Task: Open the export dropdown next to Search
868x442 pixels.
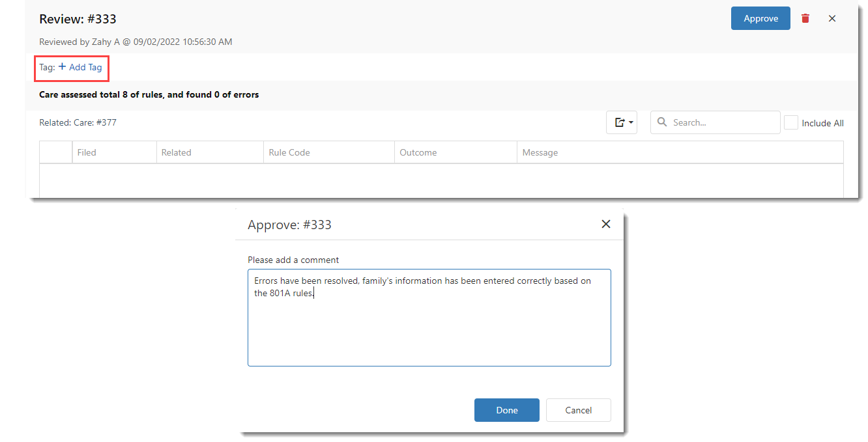Action: click(x=622, y=122)
